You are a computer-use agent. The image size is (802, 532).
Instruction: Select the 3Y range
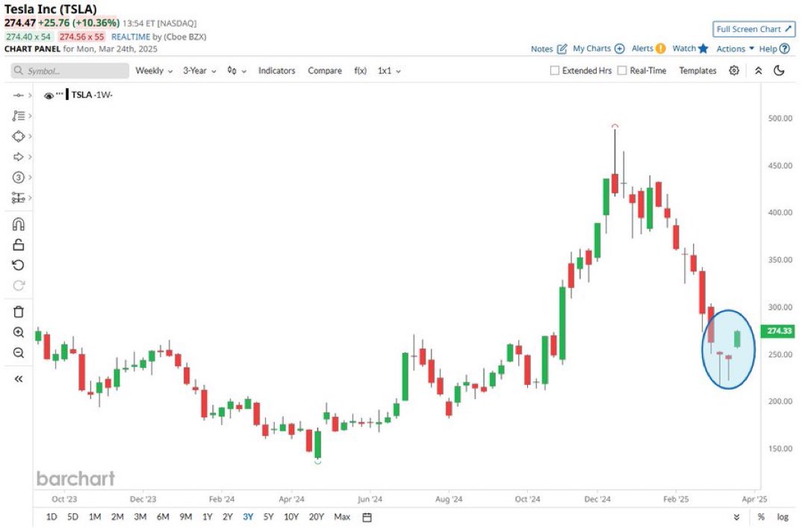tap(248, 517)
